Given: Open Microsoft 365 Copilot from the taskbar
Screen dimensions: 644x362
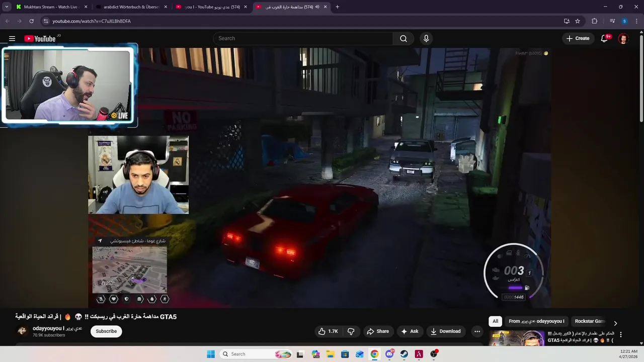Looking at the screenshot, I should coord(315,354).
